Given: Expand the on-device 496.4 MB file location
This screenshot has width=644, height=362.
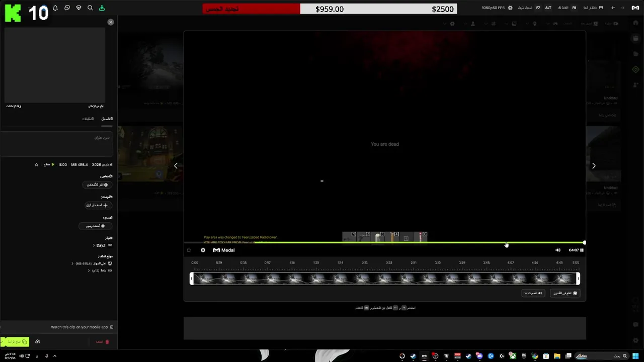Looking at the screenshot, I should point(92,263).
